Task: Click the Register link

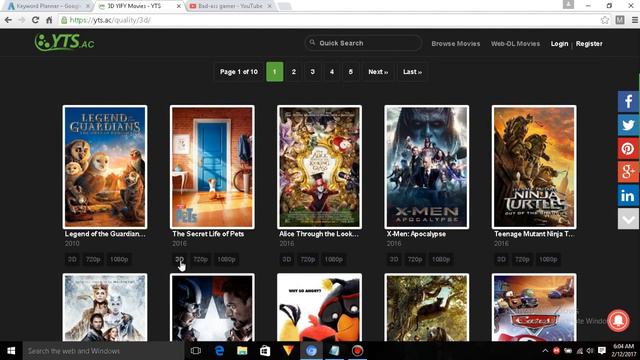Action: [x=589, y=44]
